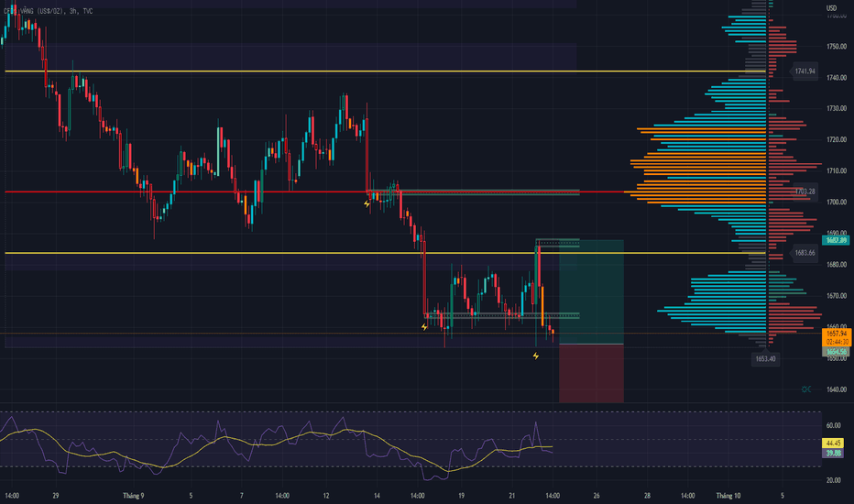Click the 1654.50 entry price tag
Viewport: 854px width, 504px height.
(x=836, y=352)
